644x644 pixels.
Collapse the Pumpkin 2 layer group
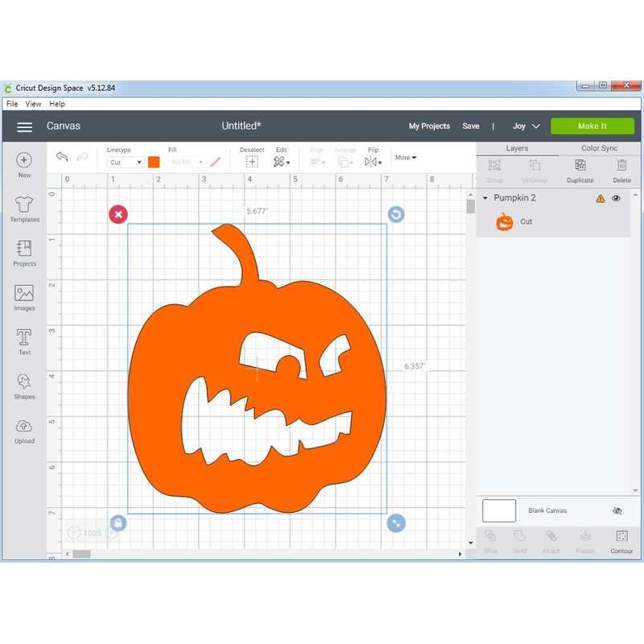pos(487,198)
